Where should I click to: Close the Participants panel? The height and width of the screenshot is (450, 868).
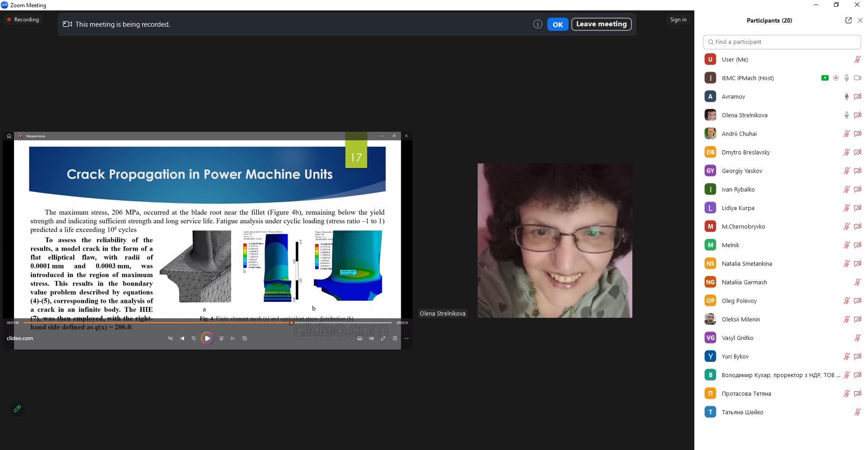(860, 20)
